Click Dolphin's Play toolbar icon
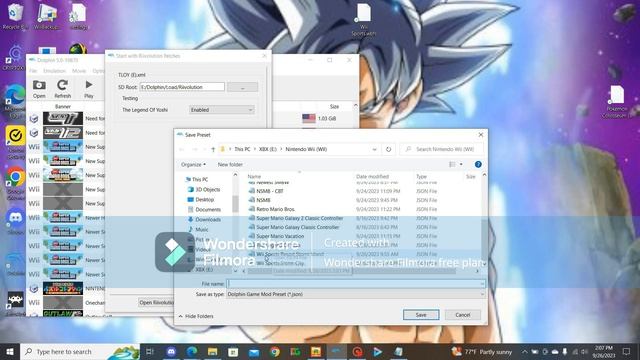The image size is (640, 360). (89, 89)
